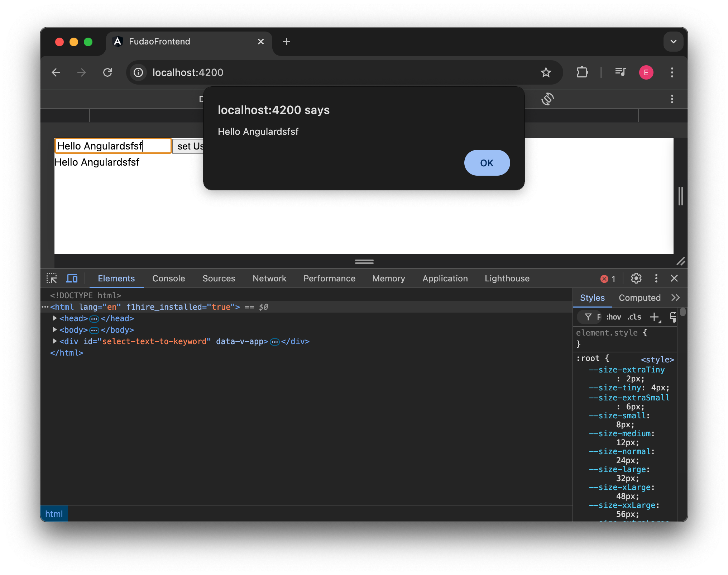This screenshot has width=728, height=575.
Task: Bookmark the page with the star icon
Action: pyautogui.click(x=546, y=72)
